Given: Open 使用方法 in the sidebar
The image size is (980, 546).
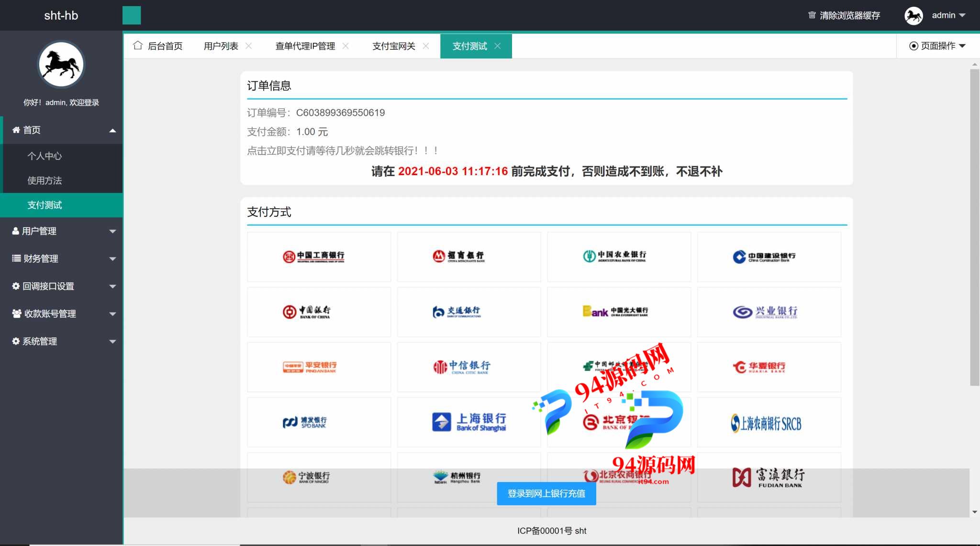Looking at the screenshot, I should (x=61, y=180).
